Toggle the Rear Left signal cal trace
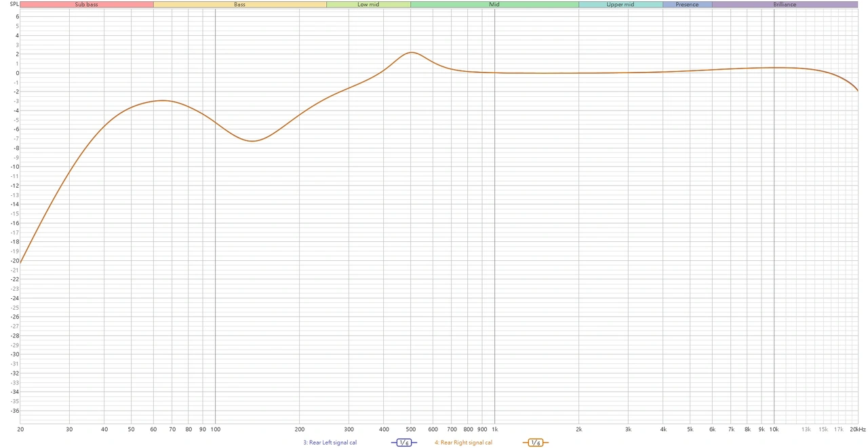The image size is (868, 448). [x=330, y=443]
